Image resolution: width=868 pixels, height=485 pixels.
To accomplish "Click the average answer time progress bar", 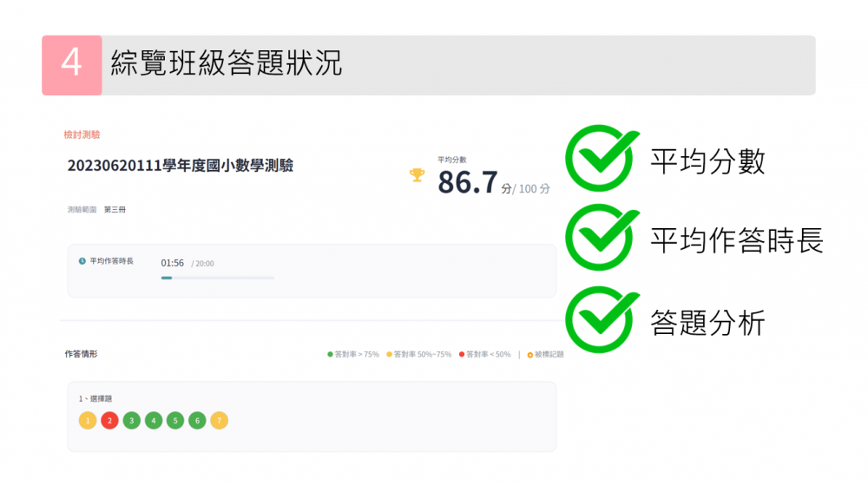I will click(218, 278).
